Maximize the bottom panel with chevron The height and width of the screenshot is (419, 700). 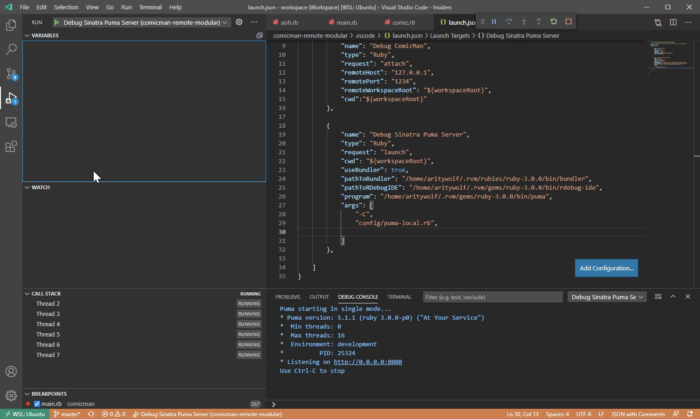coord(673,297)
